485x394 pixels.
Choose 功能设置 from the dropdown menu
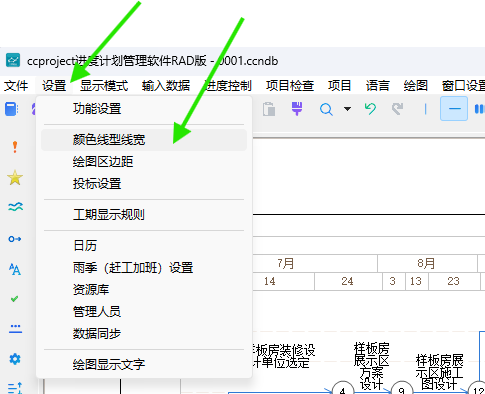144,109
